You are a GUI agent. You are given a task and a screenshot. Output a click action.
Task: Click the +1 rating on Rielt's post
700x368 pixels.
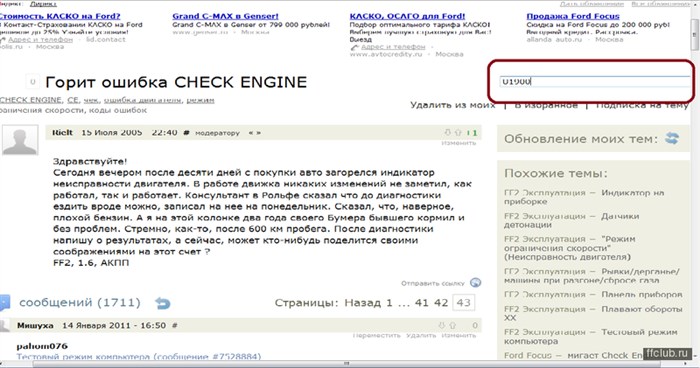click(472, 133)
